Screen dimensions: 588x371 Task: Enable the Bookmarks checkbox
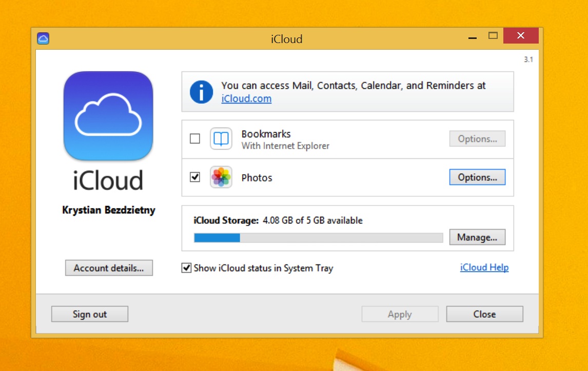point(195,139)
